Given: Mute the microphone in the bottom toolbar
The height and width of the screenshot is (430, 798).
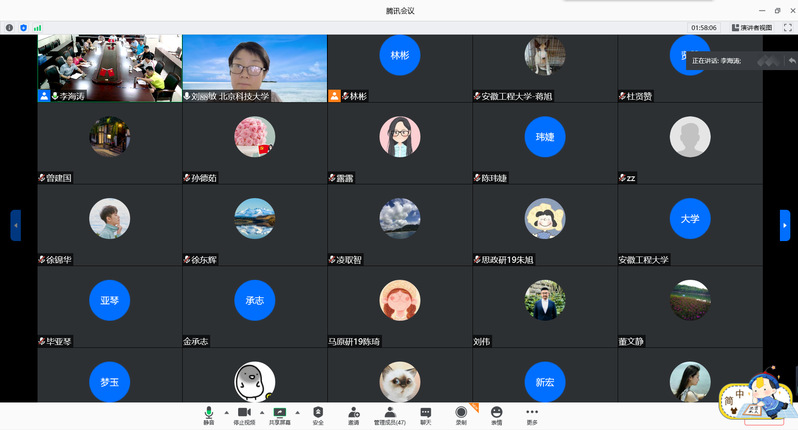Looking at the screenshot, I should [209, 413].
